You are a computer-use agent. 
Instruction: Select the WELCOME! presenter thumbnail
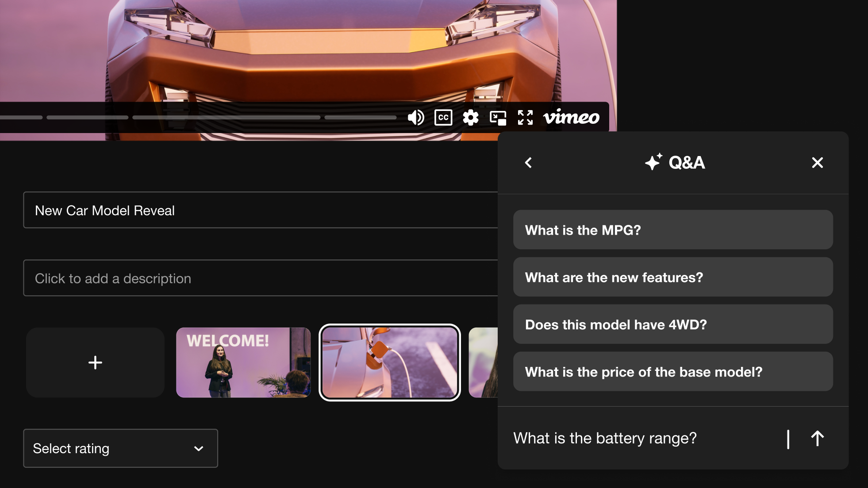243,362
